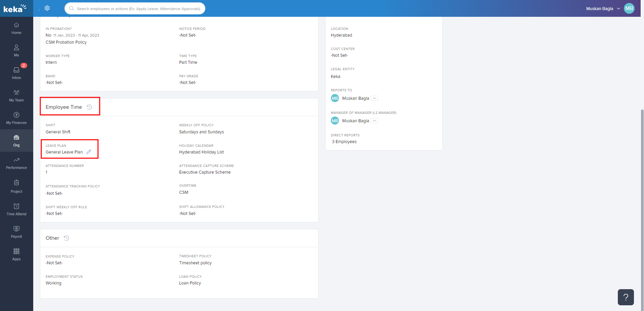Image resolution: width=644 pixels, height=311 pixels.
Task: Click the help question mark button
Action: 626,297
